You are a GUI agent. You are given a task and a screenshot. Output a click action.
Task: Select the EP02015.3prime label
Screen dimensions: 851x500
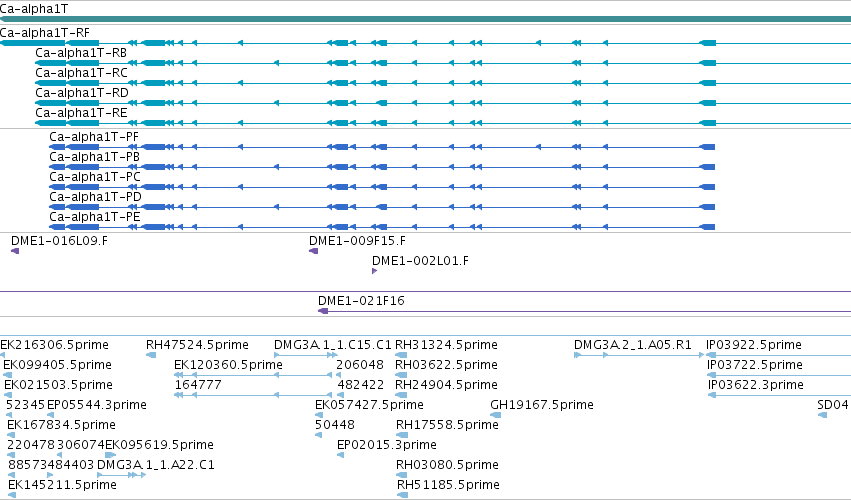pos(387,445)
